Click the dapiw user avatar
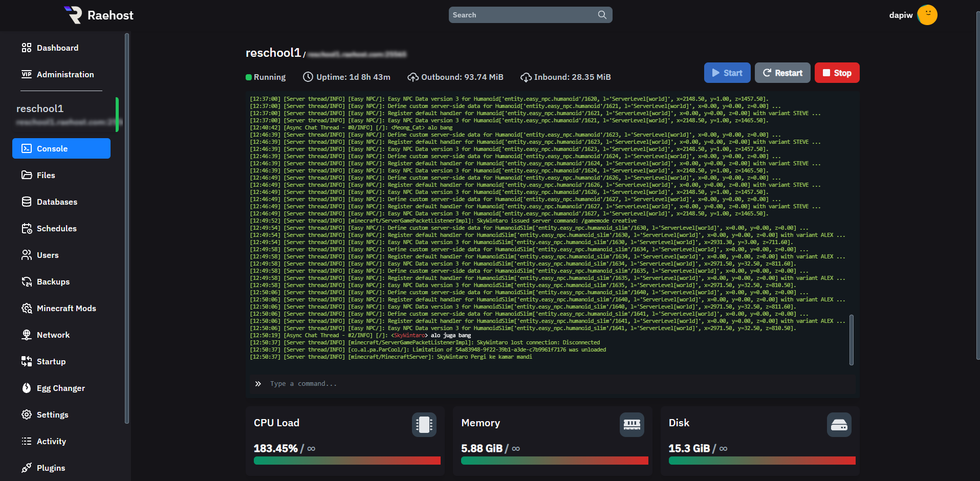Viewport: 980px width, 481px height. pyautogui.click(x=927, y=15)
